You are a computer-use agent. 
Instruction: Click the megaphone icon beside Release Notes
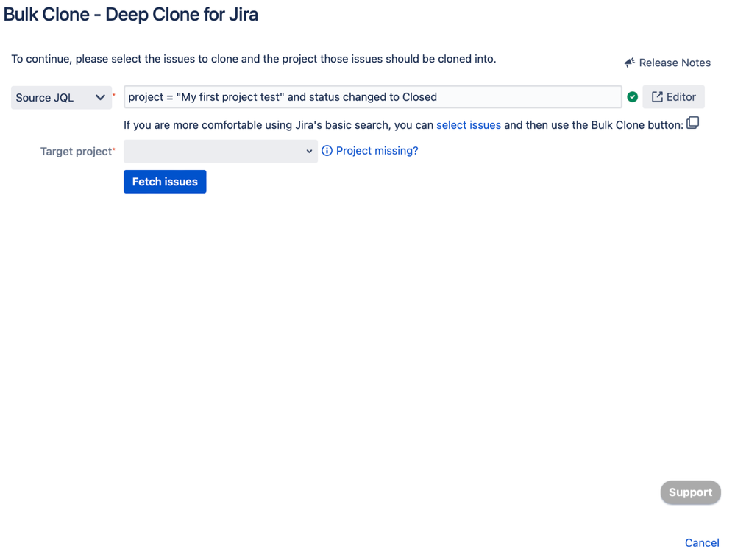630,63
